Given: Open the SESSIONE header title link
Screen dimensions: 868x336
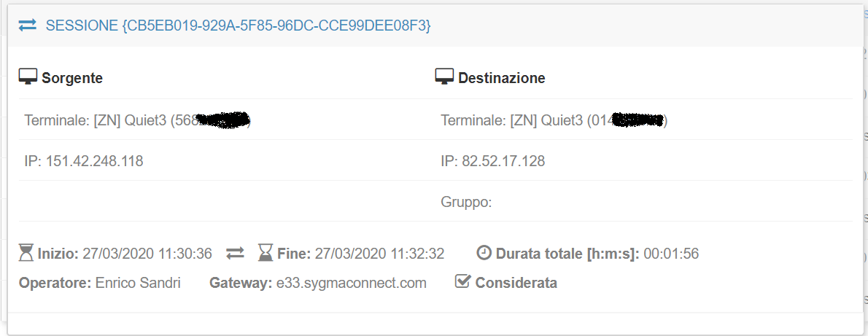Looking at the screenshot, I should click(x=238, y=26).
